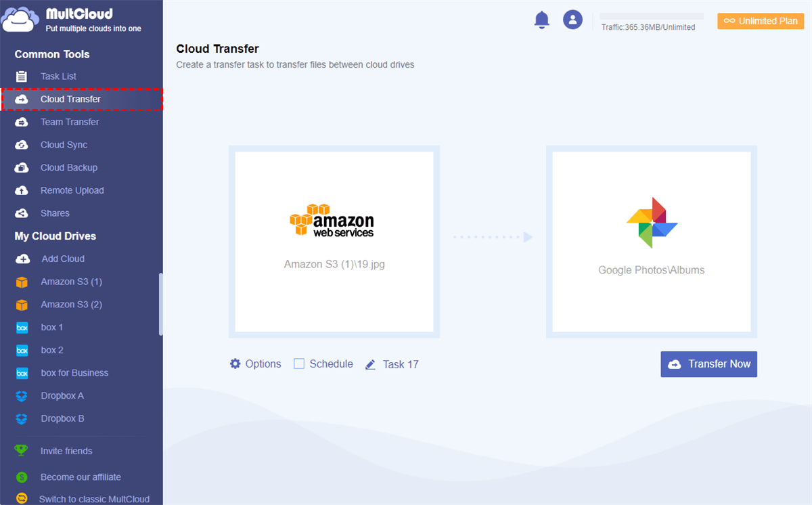Click the Task List clipboard icon
The image size is (812, 505).
22,76
